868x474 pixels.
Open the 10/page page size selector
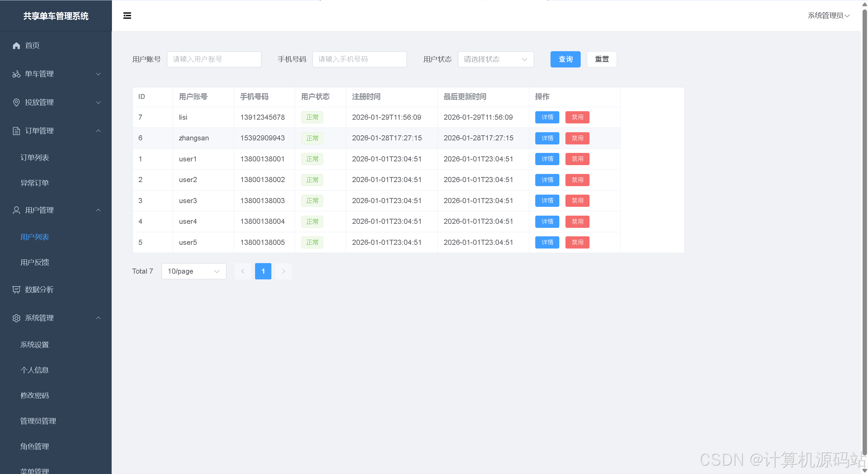click(194, 271)
